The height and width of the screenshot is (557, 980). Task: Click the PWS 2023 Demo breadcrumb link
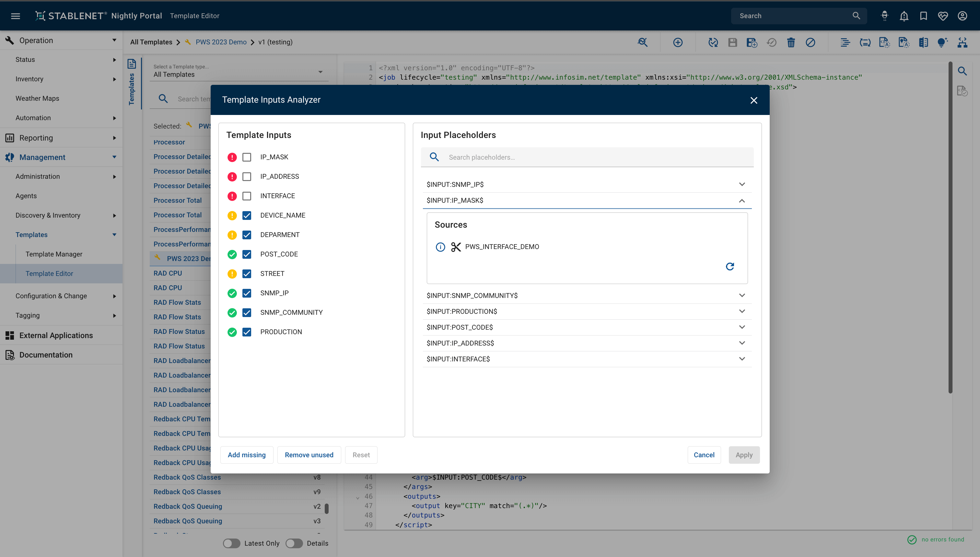221,42
